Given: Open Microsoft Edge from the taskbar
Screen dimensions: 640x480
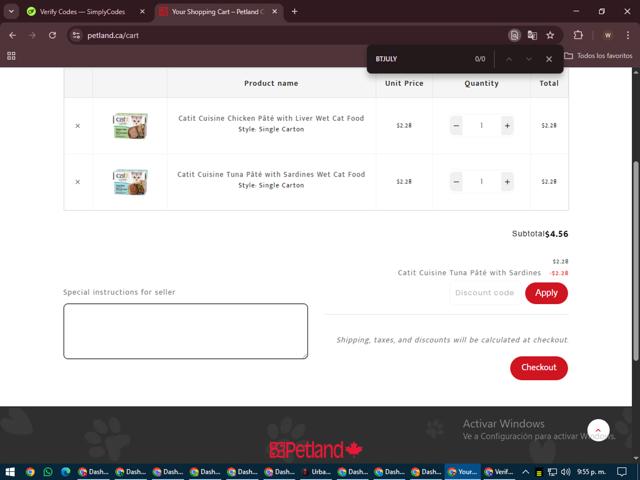Looking at the screenshot, I should (66, 472).
